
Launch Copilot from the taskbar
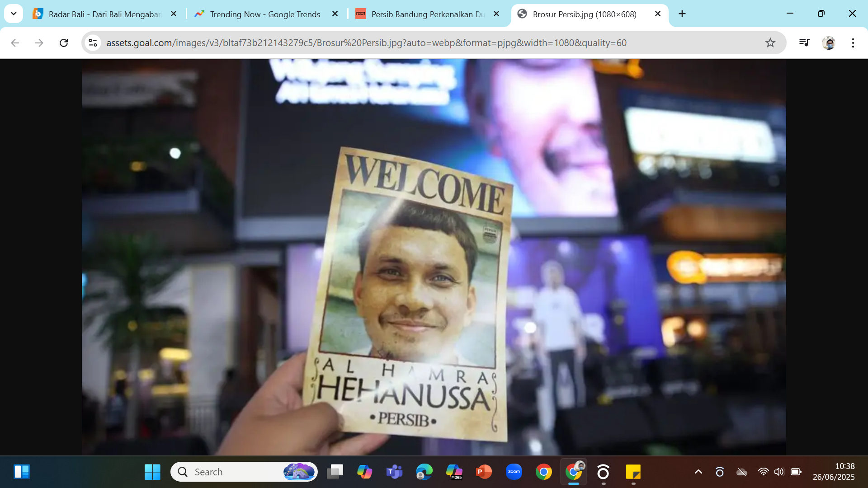click(x=365, y=472)
